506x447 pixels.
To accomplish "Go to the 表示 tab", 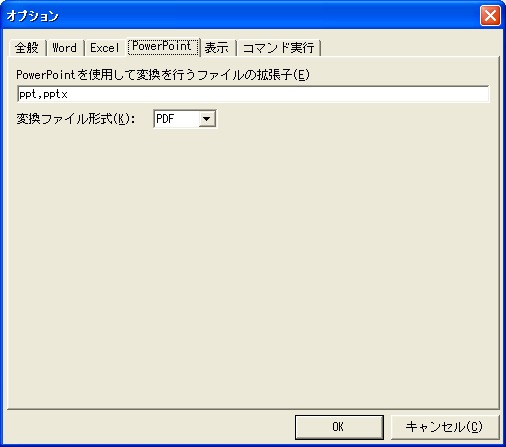I will click(x=217, y=48).
